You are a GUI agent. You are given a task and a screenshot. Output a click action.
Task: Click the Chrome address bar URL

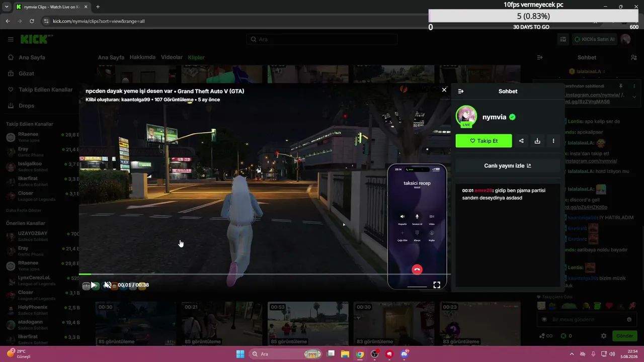tap(99, 21)
